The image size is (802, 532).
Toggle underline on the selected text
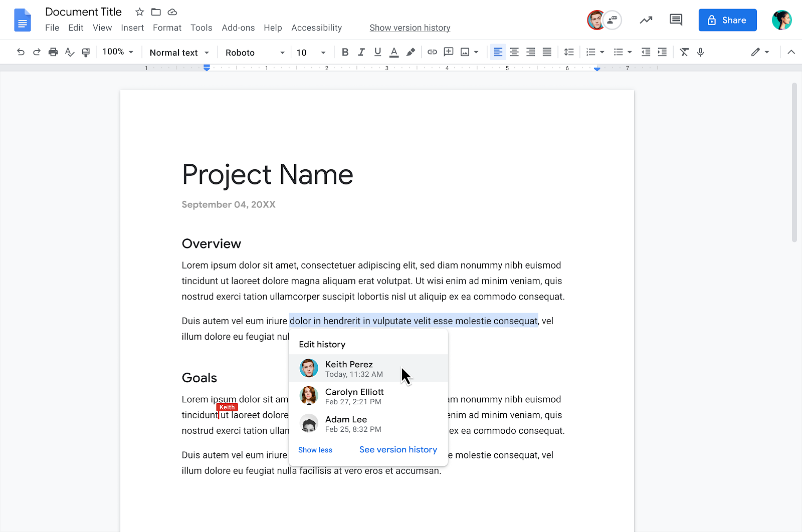(x=377, y=52)
